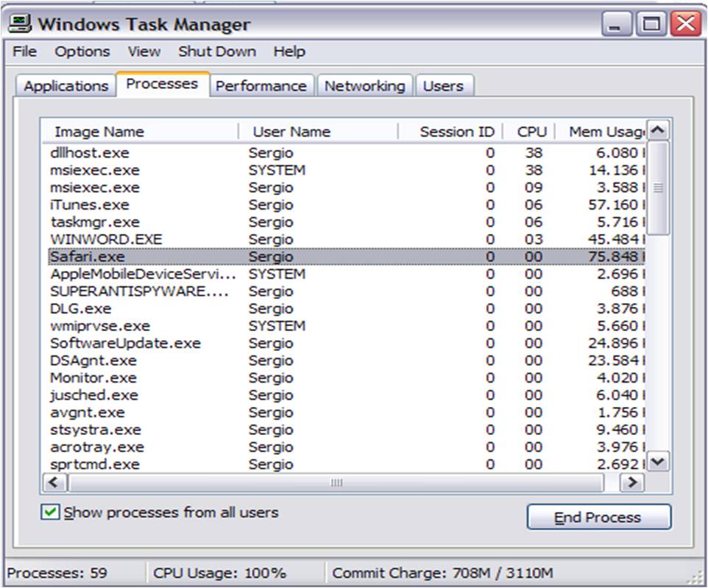Click the Task Manager title bar icon
708x588 pixels.
tap(20, 24)
